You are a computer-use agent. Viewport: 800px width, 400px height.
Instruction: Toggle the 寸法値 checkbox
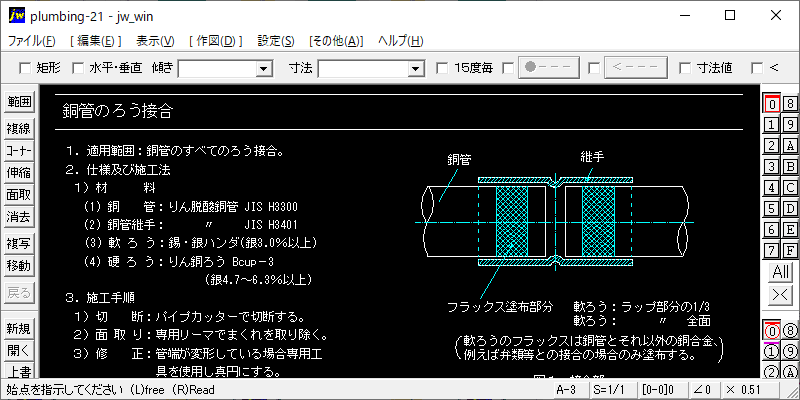click(x=685, y=68)
